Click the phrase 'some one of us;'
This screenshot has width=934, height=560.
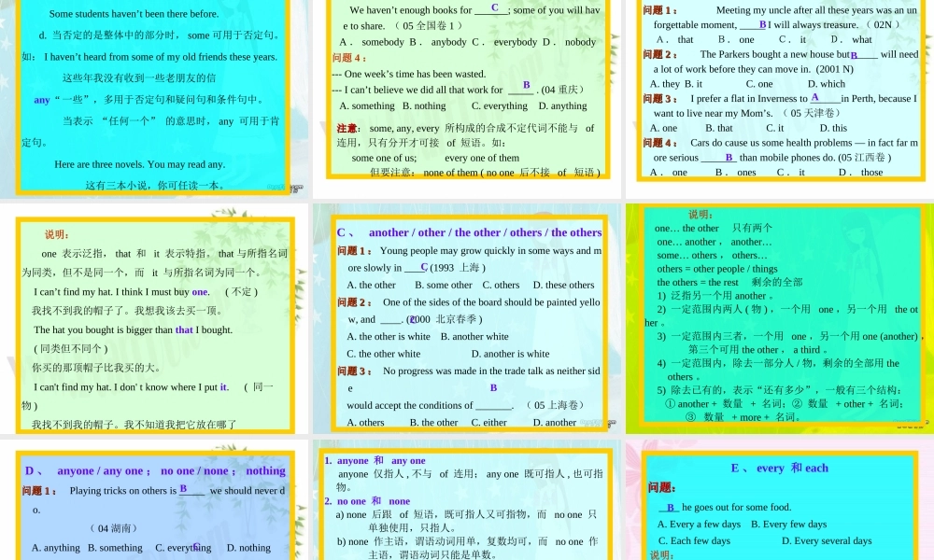click(x=384, y=159)
